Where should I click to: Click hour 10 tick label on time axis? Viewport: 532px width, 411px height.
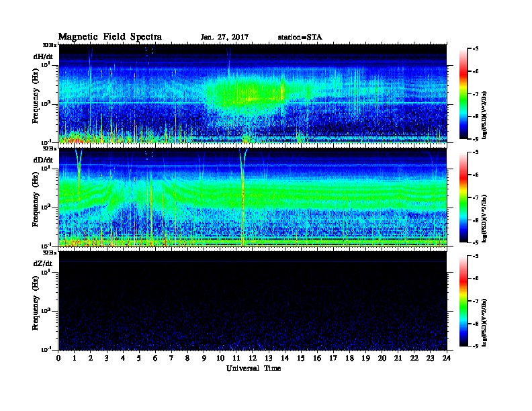point(220,358)
